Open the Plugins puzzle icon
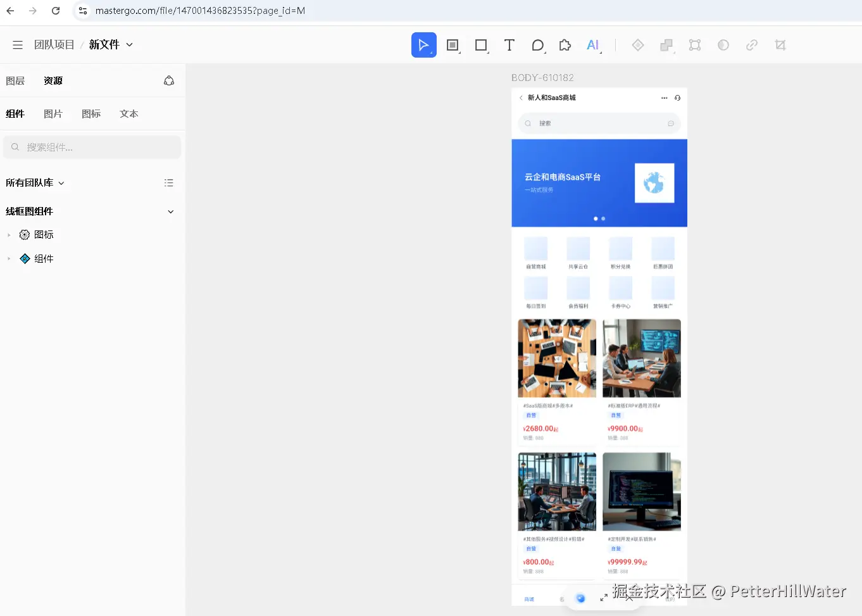862x616 pixels. (x=565, y=45)
